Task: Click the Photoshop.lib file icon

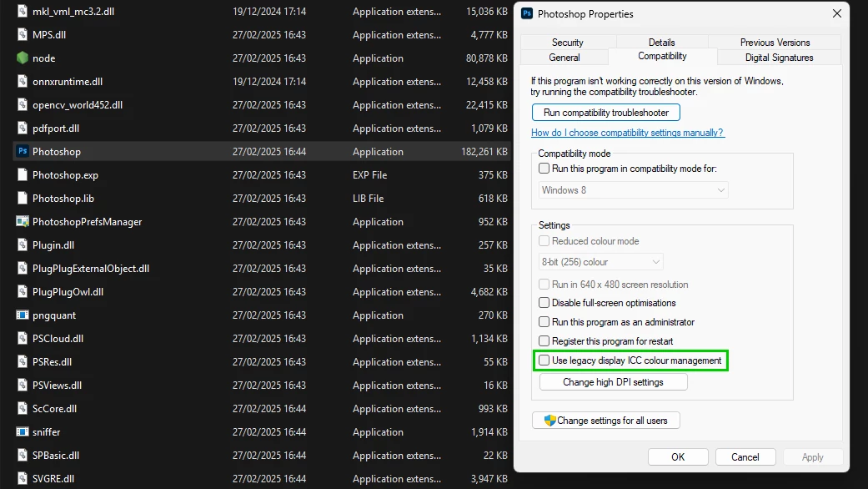Action: pyautogui.click(x=23, y=199)
